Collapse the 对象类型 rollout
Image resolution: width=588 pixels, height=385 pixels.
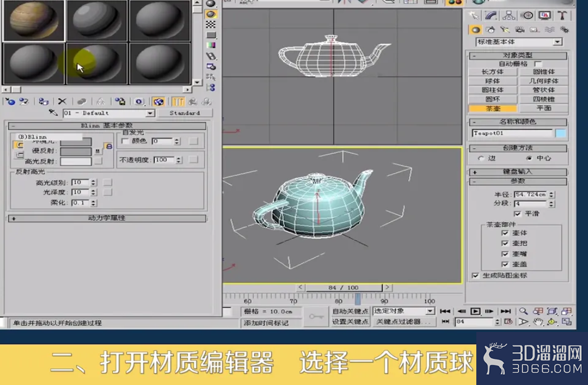click(x=518, y=55)
